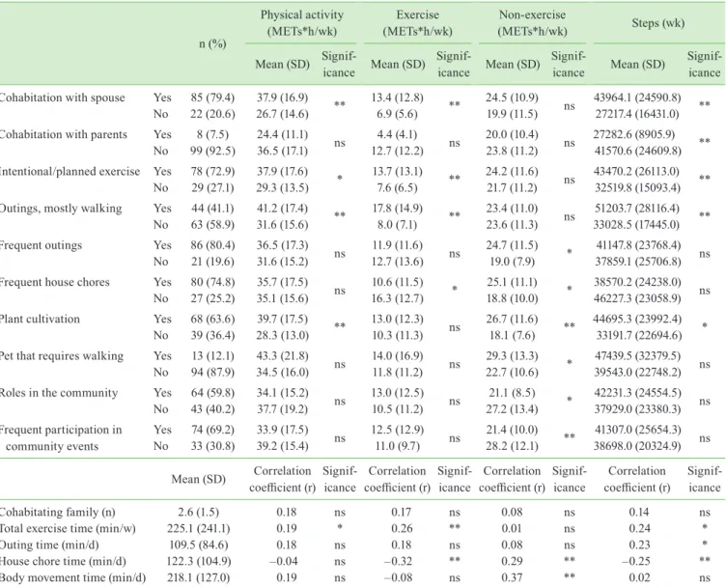
Task: Select the value '17.8 (14.9)'
Action: [x=397, y=209]
